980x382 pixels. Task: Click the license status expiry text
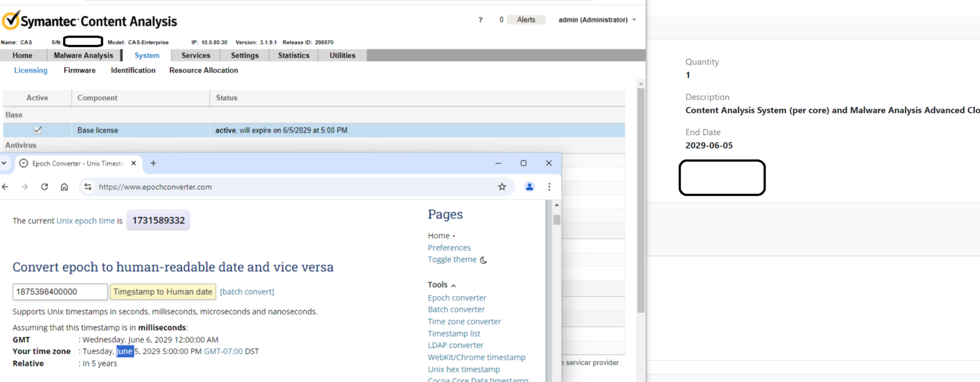click(281, 131)
